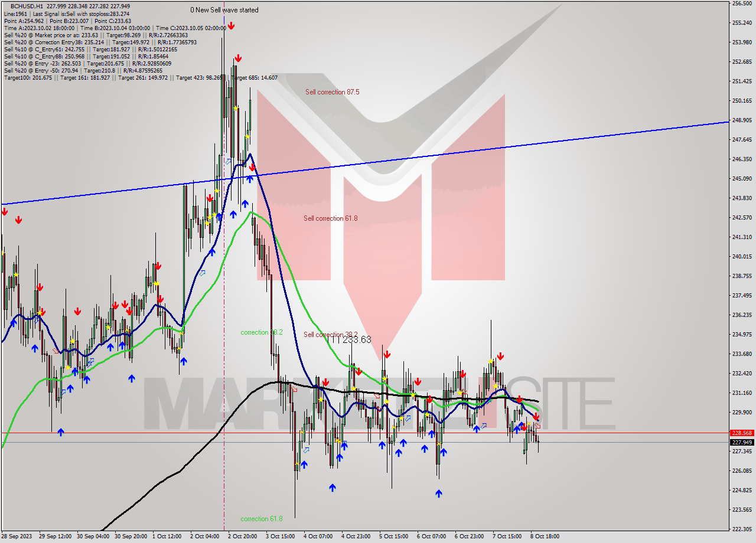The width and height of the screenshot is (756, 543).
Task: Click 'Sell %20 @ Correction Entry38' line
Action: [100, 42]
